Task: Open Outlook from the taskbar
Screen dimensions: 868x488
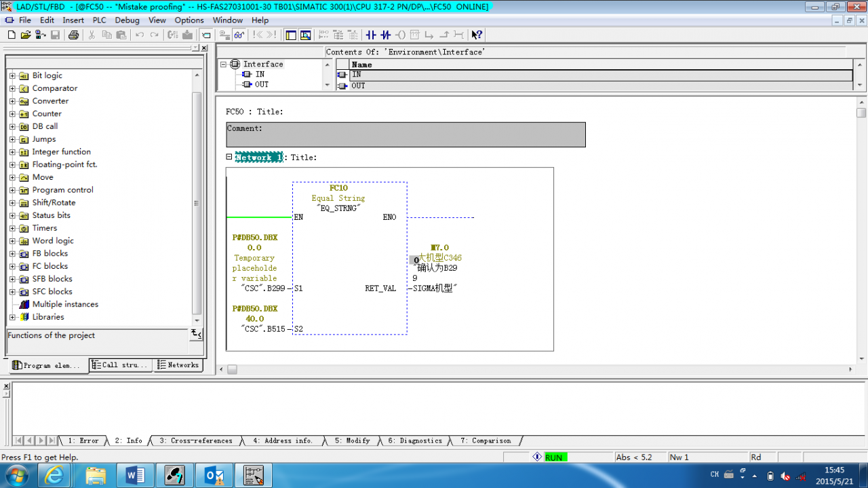Action: click(x=214, y=475)
